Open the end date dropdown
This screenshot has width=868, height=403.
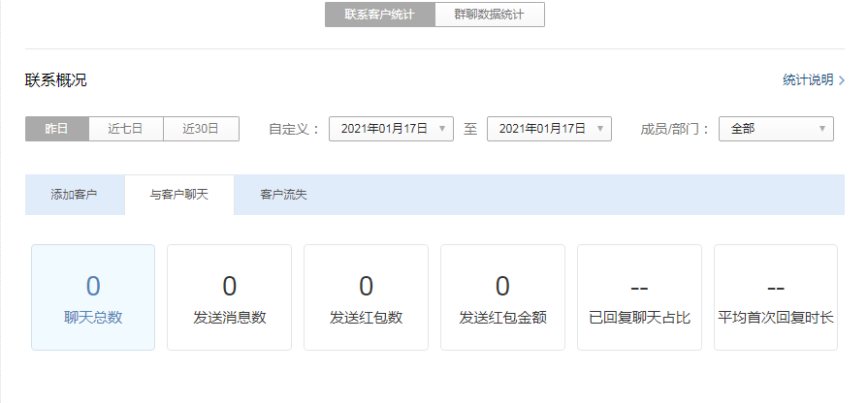549,129
